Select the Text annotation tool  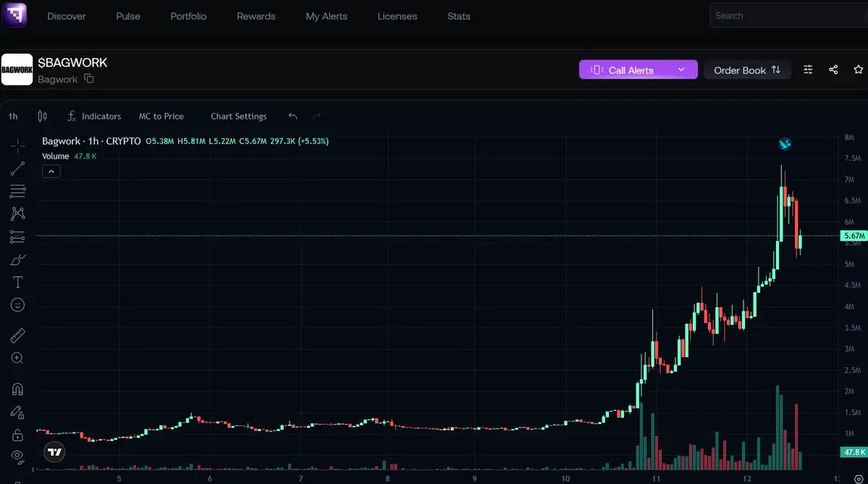[x=17, y=283]
